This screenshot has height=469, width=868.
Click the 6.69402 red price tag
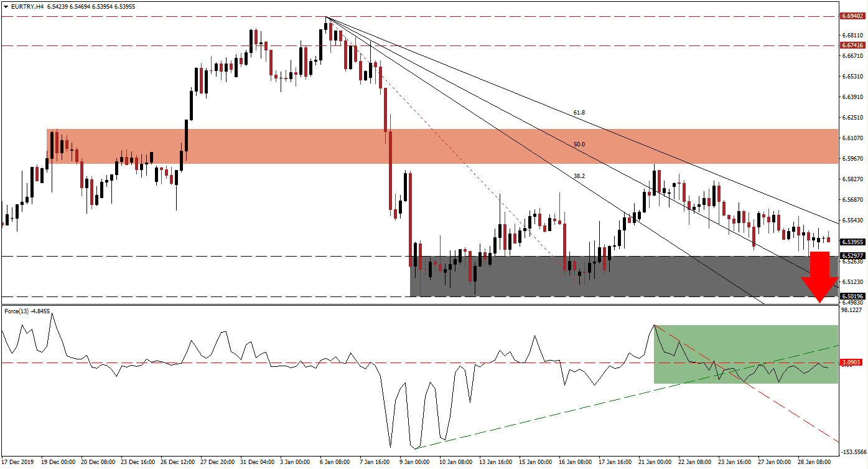(851, 17)
